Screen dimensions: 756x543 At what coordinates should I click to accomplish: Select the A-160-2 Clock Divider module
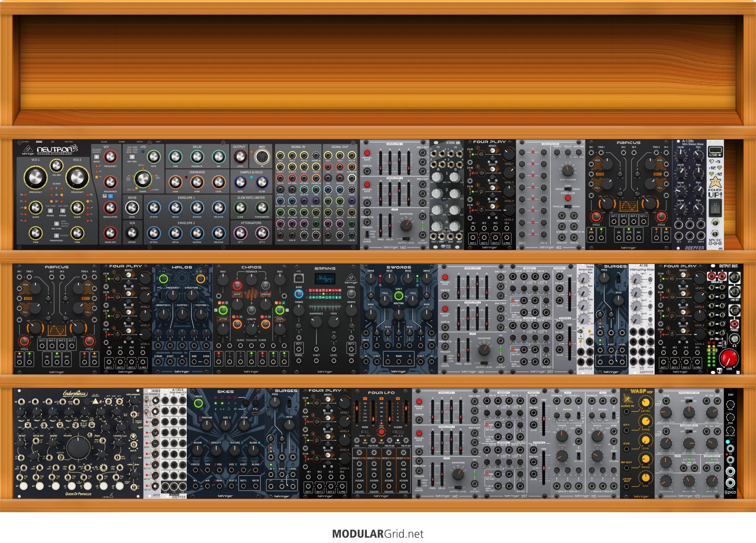[x=152, y=443]
